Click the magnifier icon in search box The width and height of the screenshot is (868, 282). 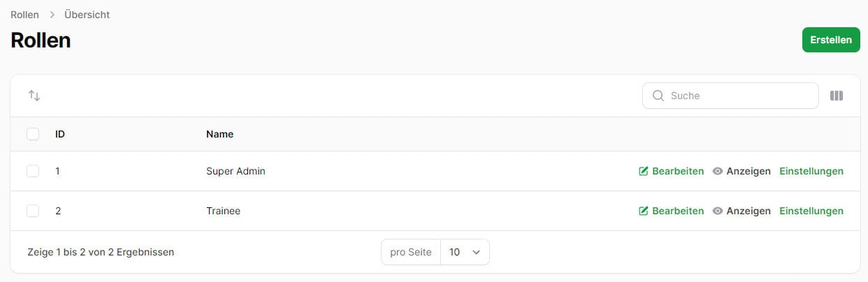point(658,96)
